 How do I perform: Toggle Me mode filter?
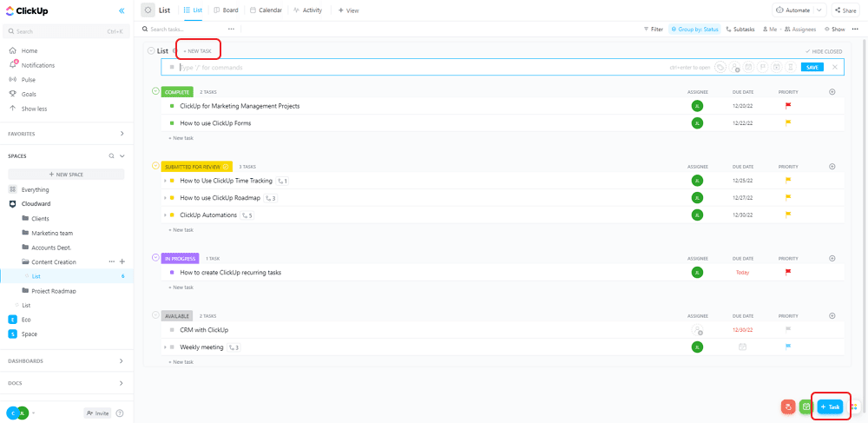769,29
